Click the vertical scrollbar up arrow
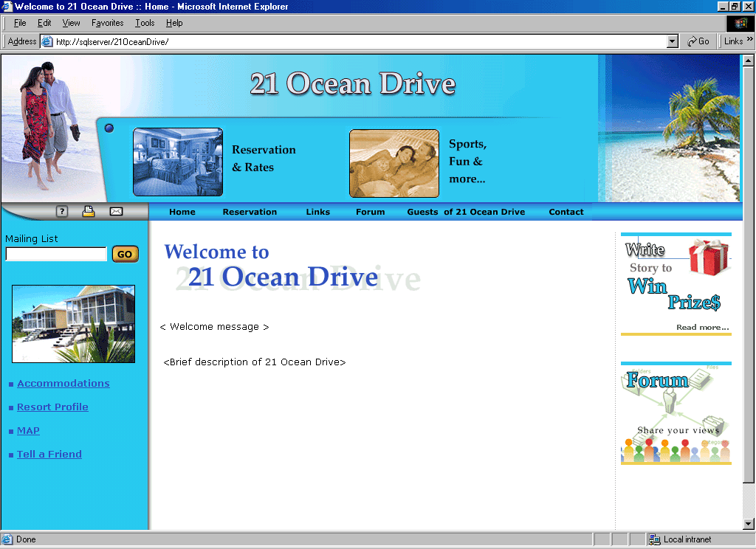The image size is (756, 549). (x=749, y=61)
